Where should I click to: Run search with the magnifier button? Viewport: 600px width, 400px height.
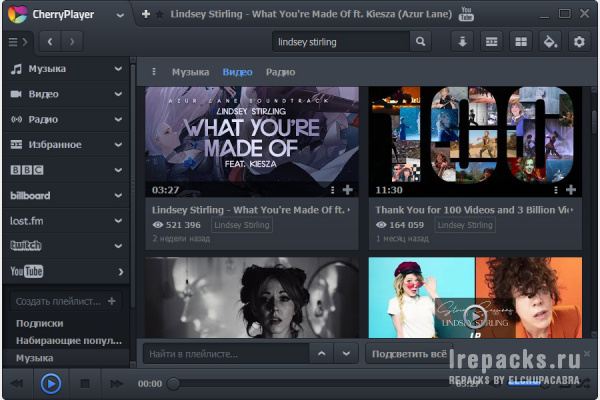[x=420, y=41]
